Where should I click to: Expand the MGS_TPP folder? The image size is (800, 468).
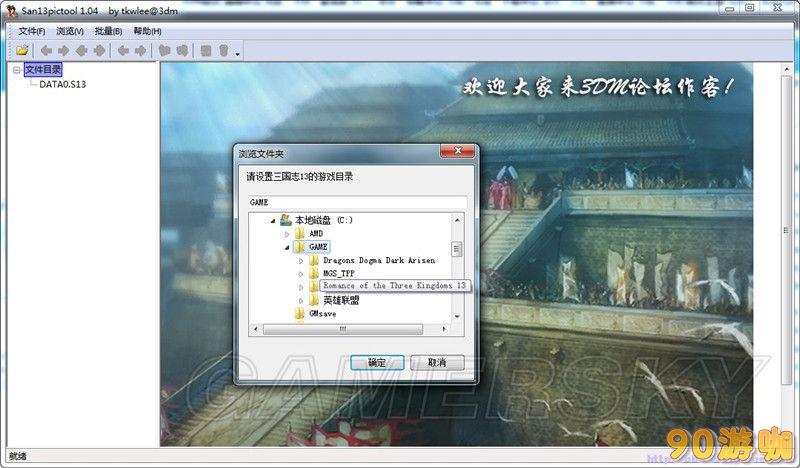click(x=301, y=274)
